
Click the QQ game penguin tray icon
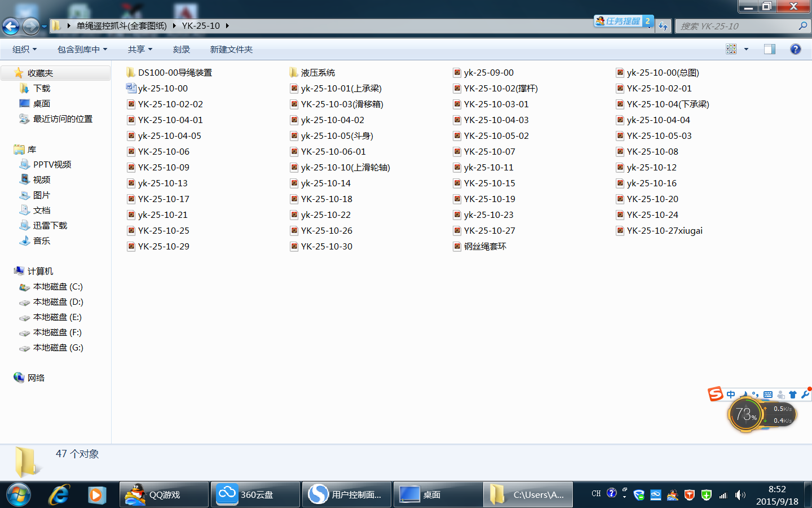click(x=673, y=495)
